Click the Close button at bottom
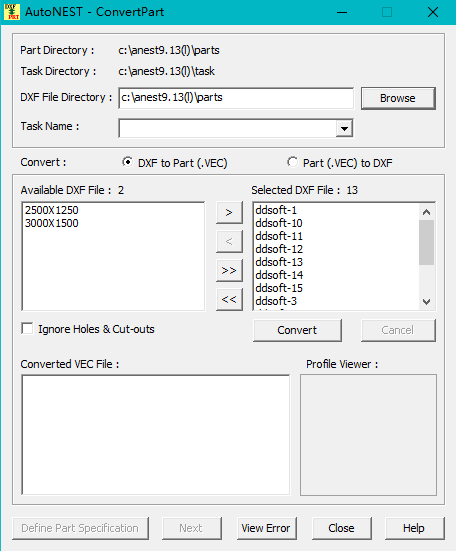The width and height of the screenshot is (456, 551). pos(341,528)
